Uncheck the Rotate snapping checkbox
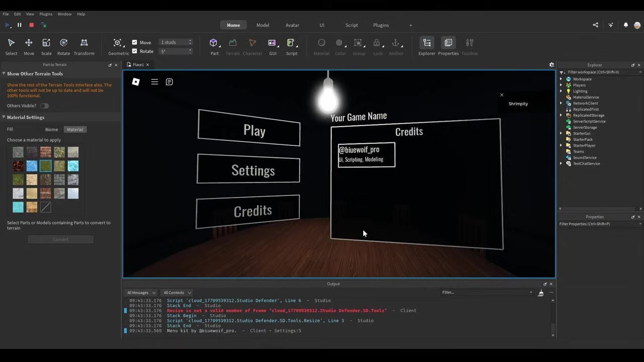644x362 pixels. tap(134, 51)
